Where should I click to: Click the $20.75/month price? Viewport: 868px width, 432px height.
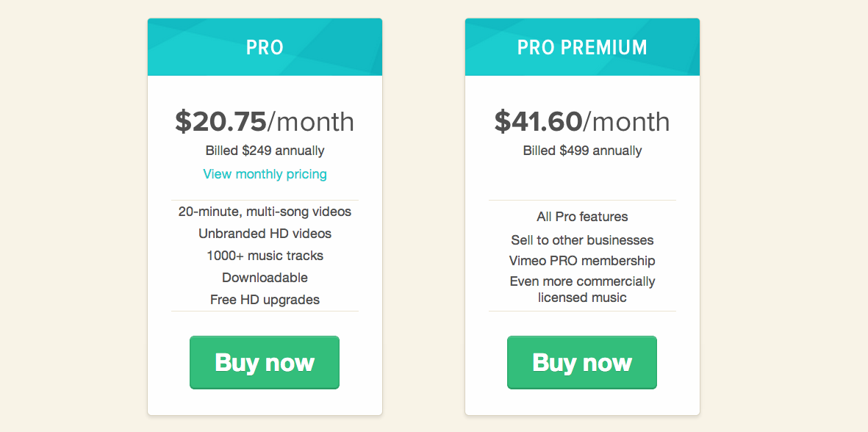click(x=265, y=121)
